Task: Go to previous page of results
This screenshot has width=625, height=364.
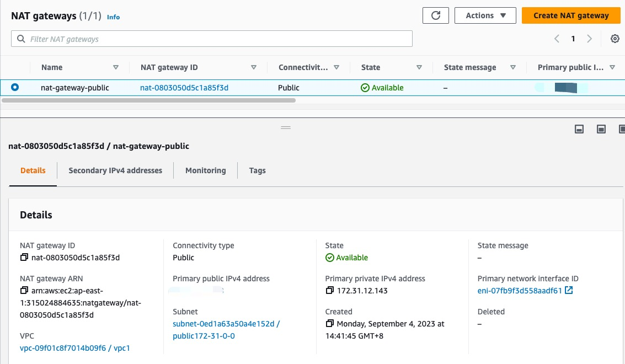Action: tap(557, 39)
